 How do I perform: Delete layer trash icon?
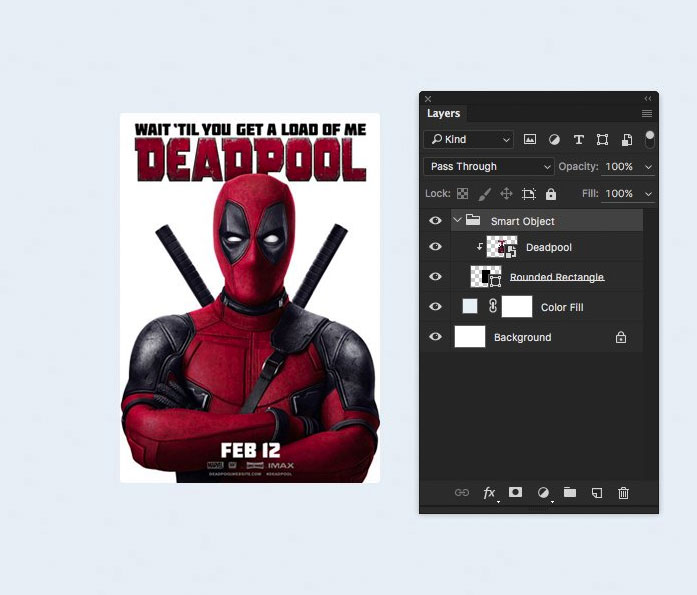(623, 492)
